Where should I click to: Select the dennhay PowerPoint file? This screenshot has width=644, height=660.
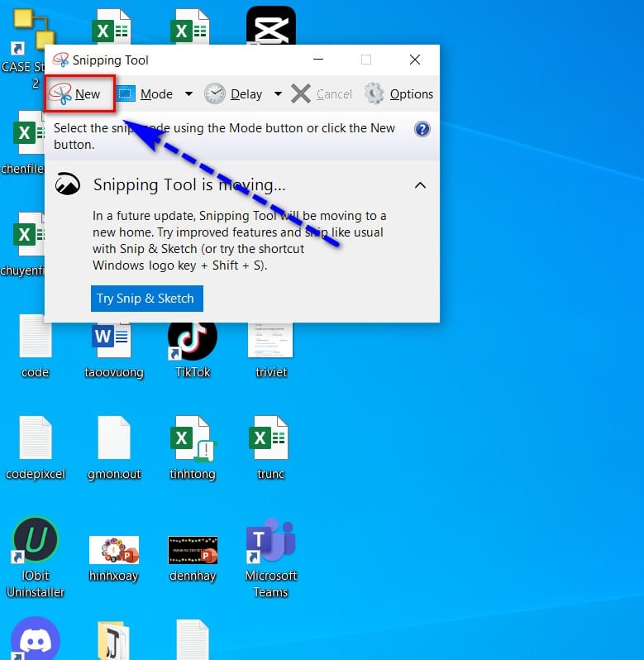point(193,550)
